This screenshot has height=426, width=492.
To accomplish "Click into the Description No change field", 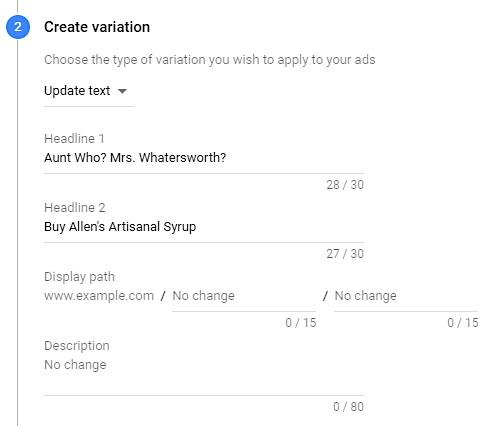I will [204, 376].
